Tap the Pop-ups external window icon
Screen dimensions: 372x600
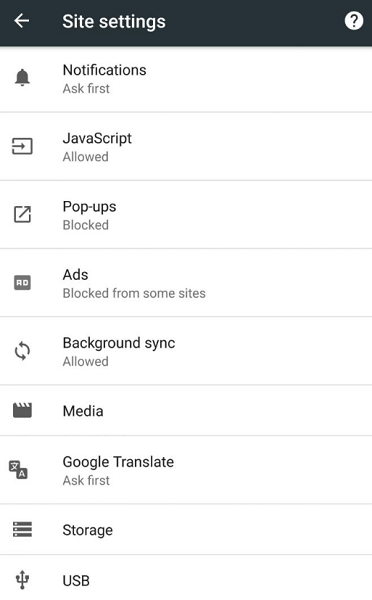22,214
